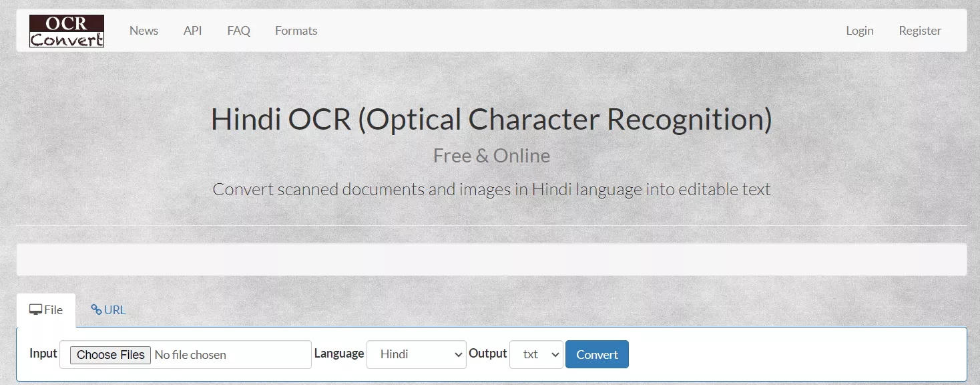
Task: View the supported Formats page
Action: (x=296, y=30)
